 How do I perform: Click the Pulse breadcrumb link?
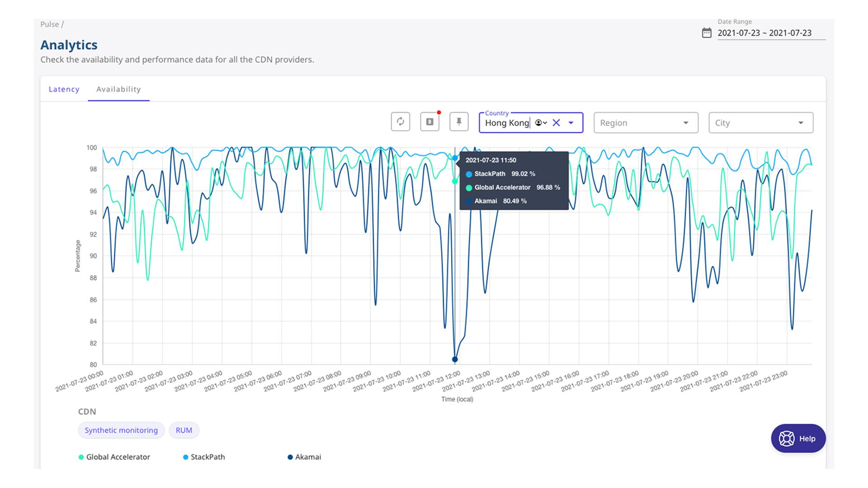[x=50, y=24]
